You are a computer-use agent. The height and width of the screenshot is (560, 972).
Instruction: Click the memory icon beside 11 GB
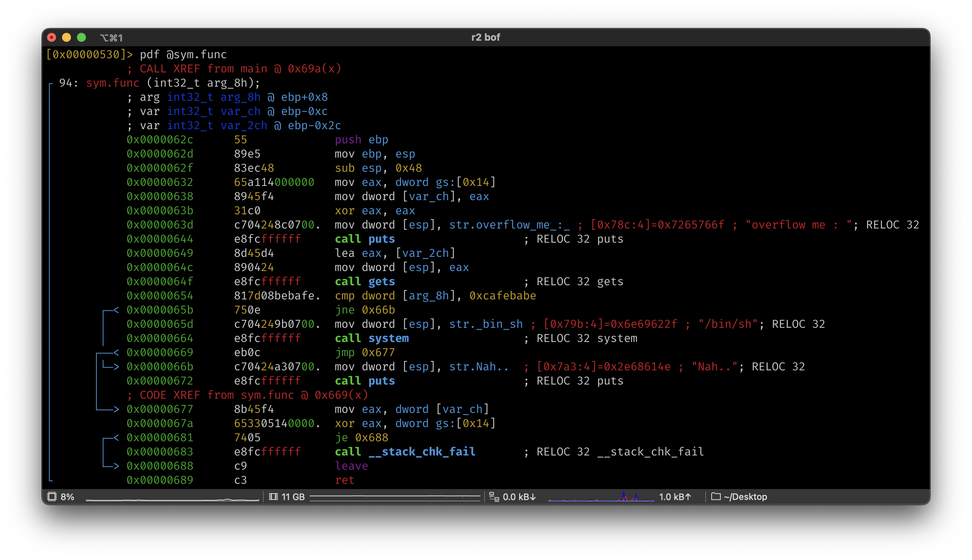click(273, 497)
